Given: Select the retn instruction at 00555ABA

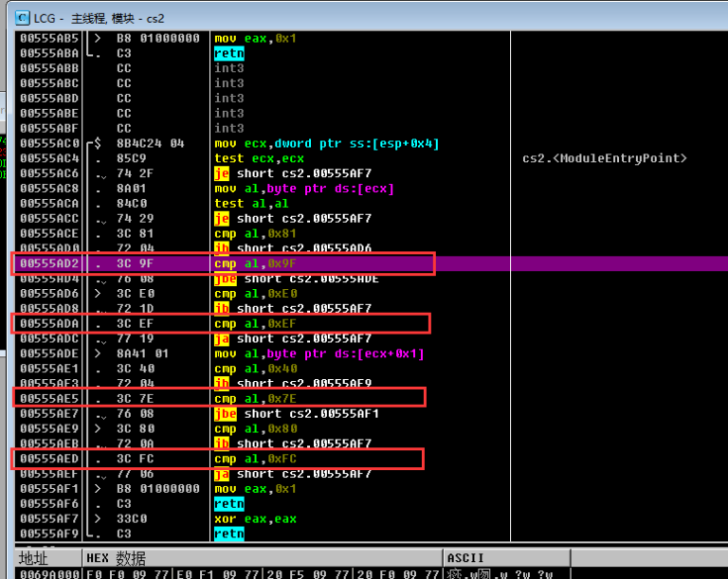Looking at the screenshot, I should (x=228, y=54).
